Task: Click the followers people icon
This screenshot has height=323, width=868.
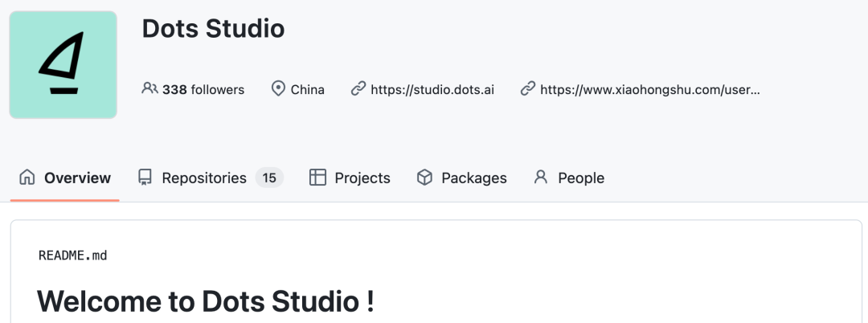Action: click(150, 88)
